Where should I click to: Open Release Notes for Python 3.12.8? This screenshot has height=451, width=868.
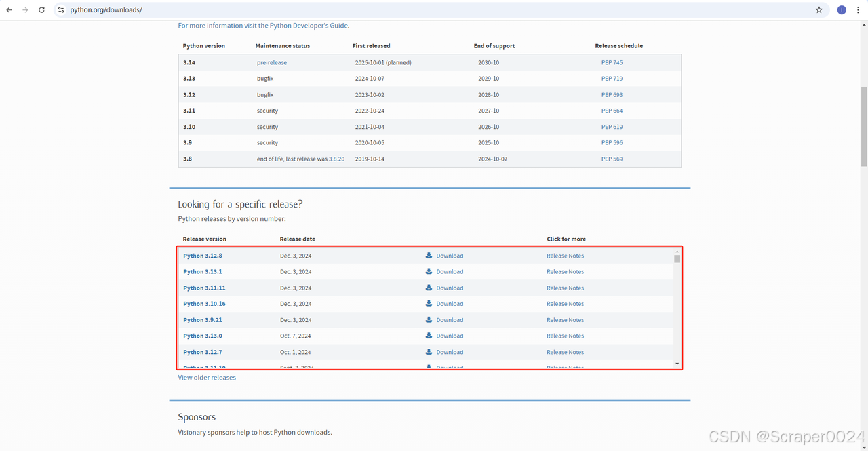click(565, 256)
